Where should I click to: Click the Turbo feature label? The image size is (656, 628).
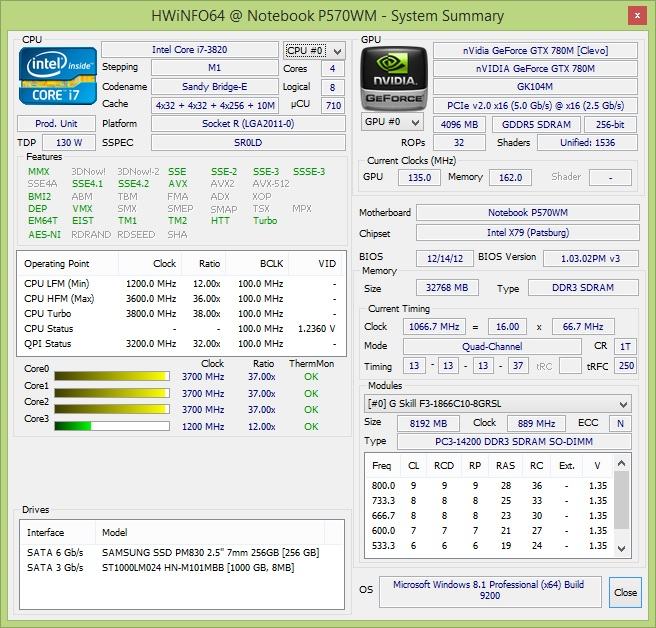click(x=265, y=220)
